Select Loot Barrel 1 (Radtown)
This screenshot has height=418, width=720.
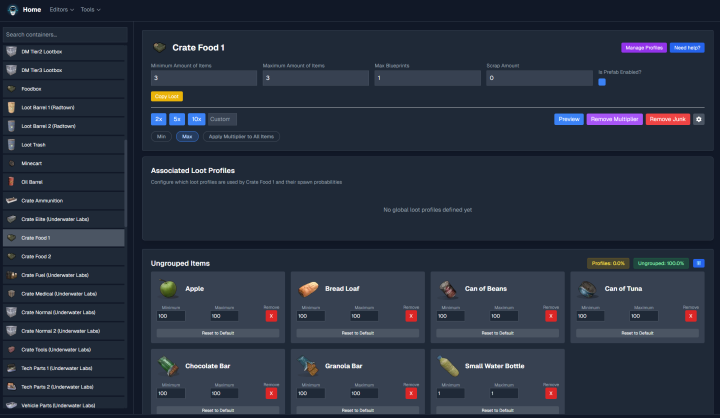click(64, 107)
